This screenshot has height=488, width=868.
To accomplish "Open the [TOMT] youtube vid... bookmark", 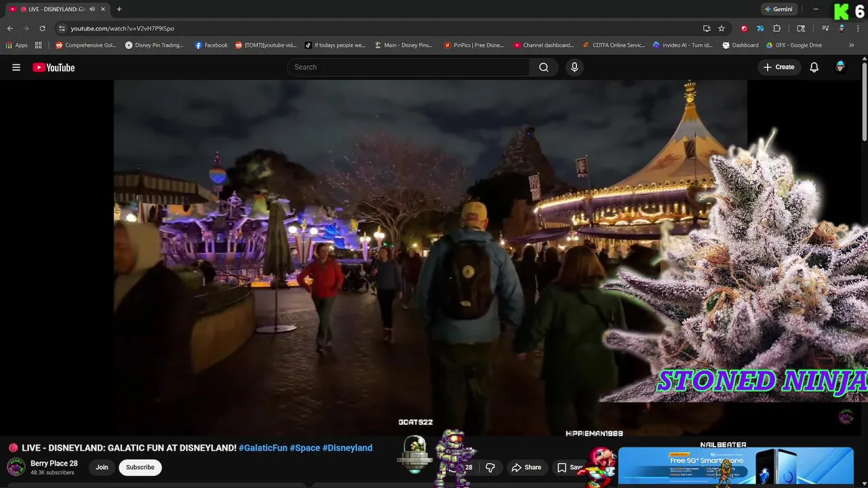I will pos(266,45).
